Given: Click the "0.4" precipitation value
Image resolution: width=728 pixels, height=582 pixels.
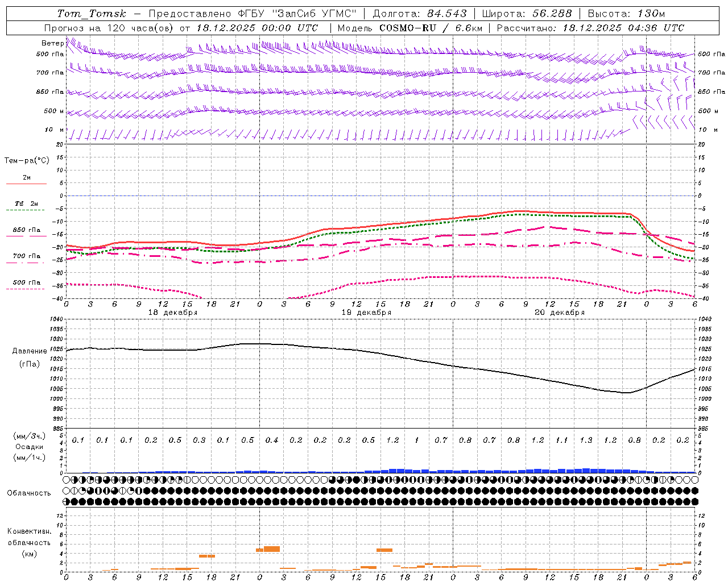Looking at the screenshot, I should pyautogui.click(x=272, y=440).
